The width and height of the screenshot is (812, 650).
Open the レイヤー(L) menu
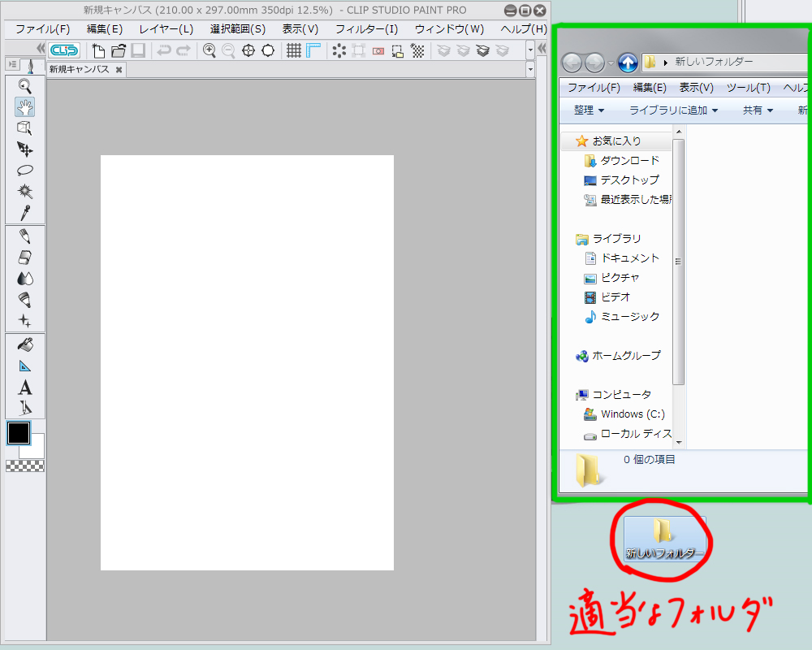166,29
